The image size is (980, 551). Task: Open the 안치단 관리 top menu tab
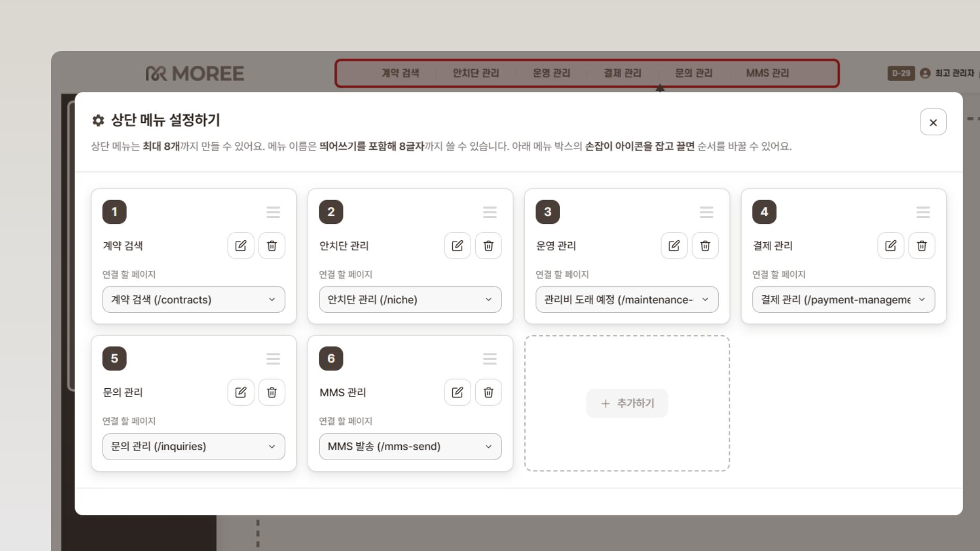click(x=476, y=73)
